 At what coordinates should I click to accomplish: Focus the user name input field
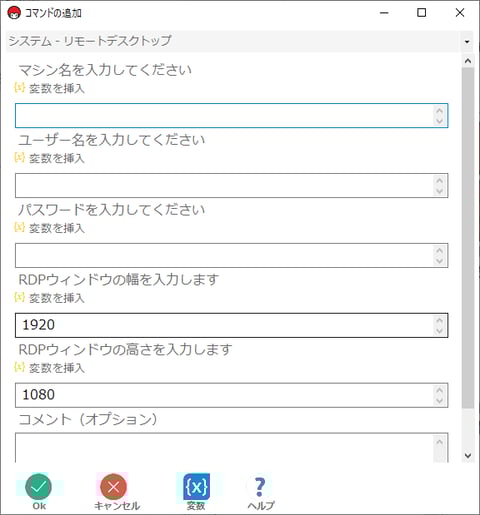[231, 185]
